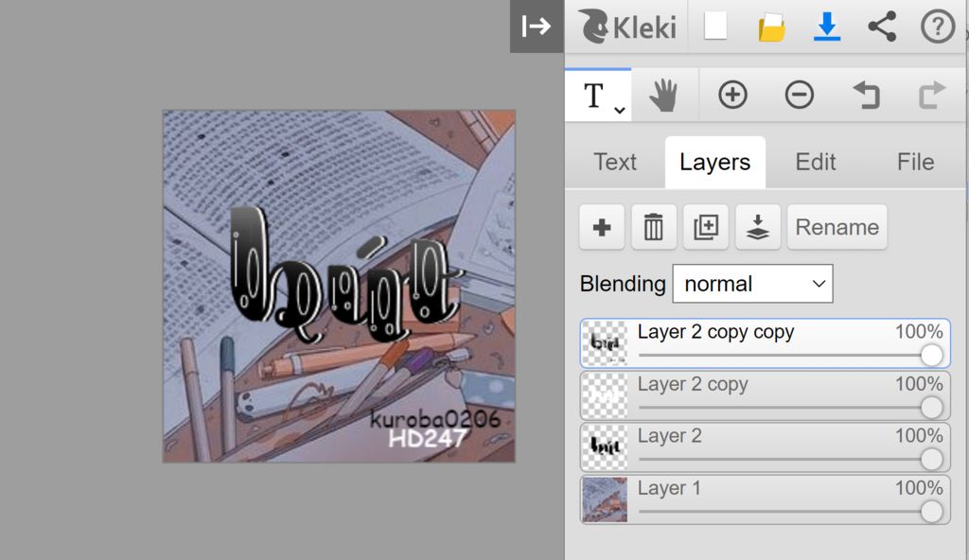Image resolution: width=969 pixels, height=560 pixels.
Task: Download the image with blue arrow icon
Action: [x=826, y=26]
